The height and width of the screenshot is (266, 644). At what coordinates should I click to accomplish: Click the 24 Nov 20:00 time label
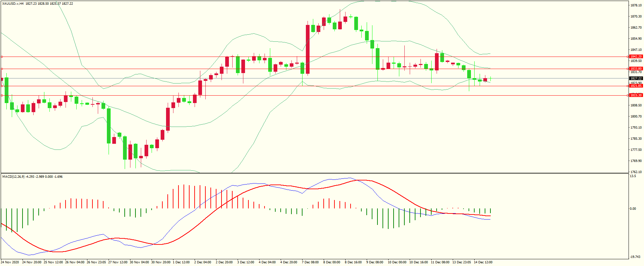pyautogui.click(x=32, y=262)
